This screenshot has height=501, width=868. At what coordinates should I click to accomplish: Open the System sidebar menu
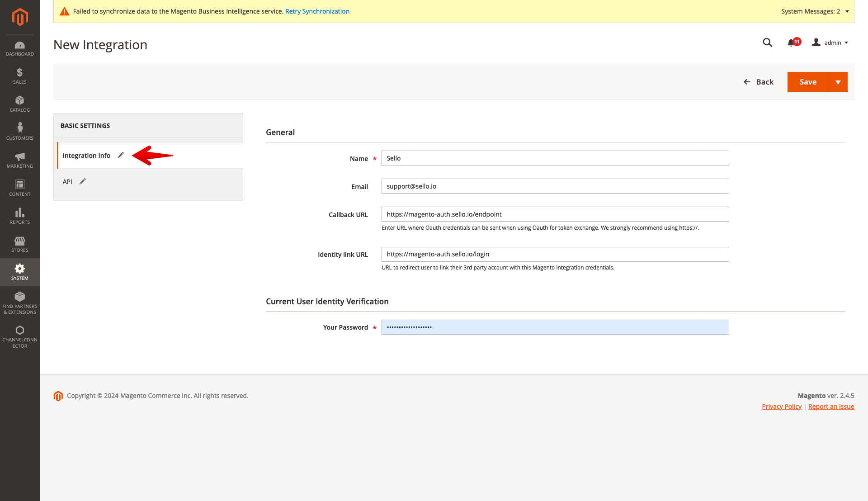20,272
